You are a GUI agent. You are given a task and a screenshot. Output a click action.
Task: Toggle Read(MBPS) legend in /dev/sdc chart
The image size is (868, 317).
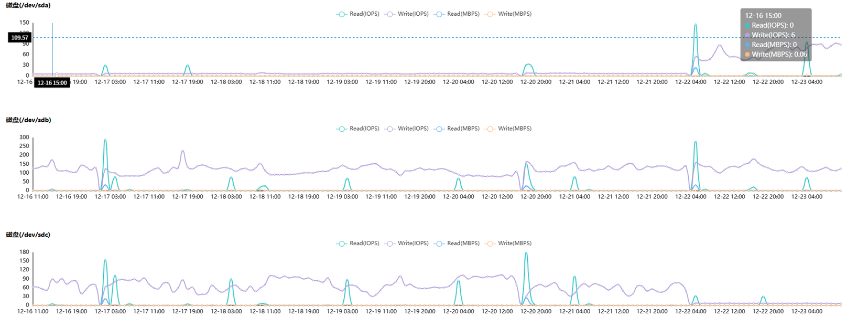457,244
